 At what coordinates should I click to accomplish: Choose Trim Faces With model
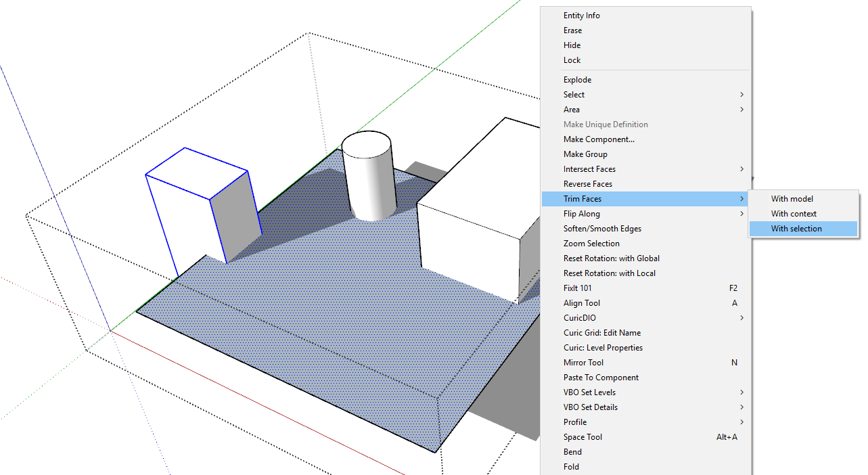(792, 199)
